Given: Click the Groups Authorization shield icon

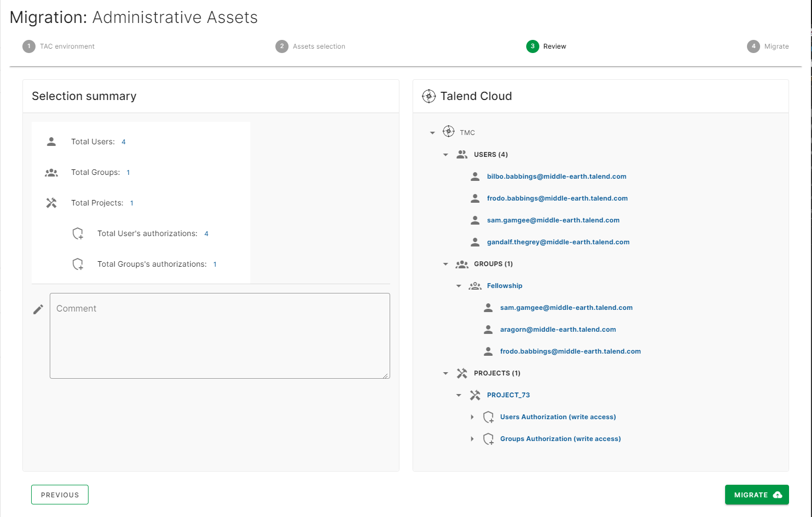Looking at the screenshot, I should tap(489, 439).
